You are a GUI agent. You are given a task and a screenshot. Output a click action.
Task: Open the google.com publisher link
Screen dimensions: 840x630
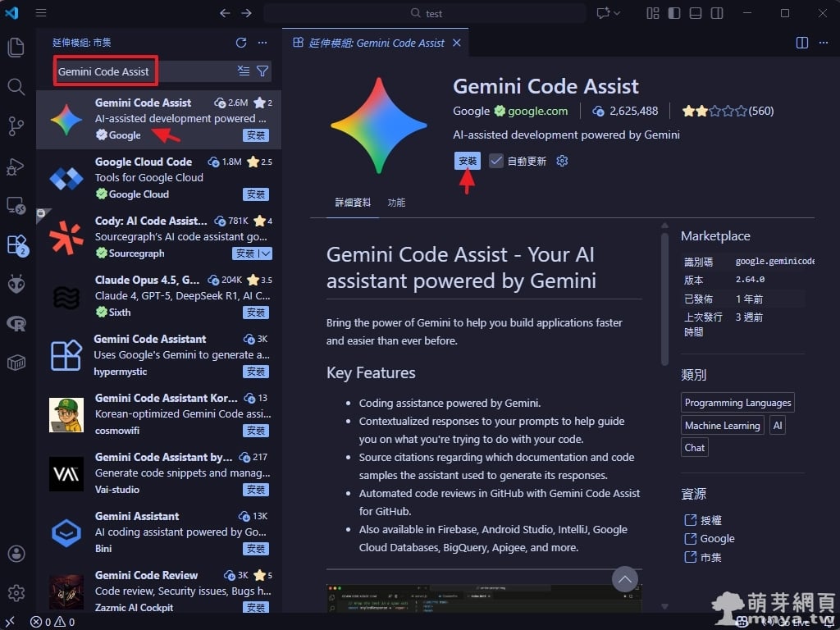[x=537, y=111]
